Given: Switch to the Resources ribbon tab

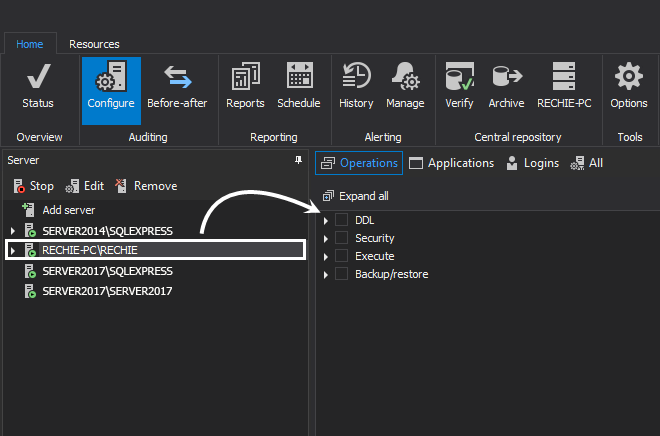Looking at the screenshot, I should (94, 44).
